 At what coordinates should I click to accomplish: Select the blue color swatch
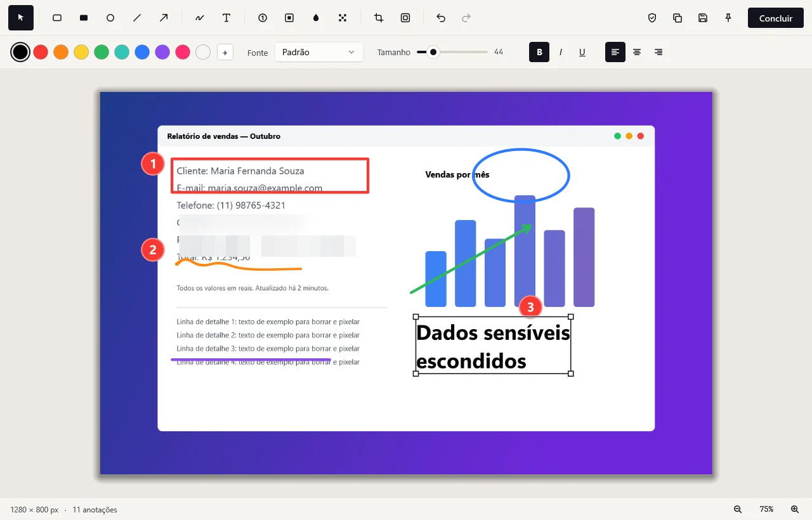[142, 52]
